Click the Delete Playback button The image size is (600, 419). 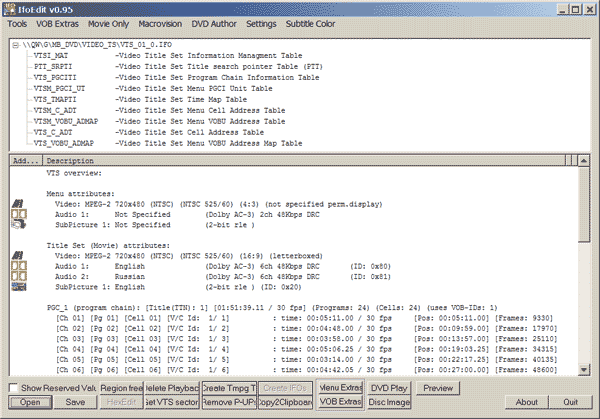pos(172,388)
